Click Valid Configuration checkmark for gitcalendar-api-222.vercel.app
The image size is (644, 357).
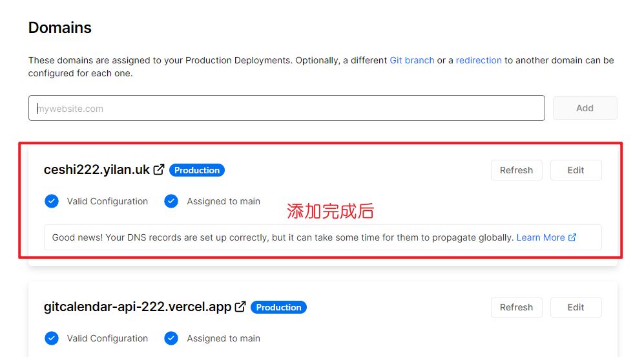point(52,338)
